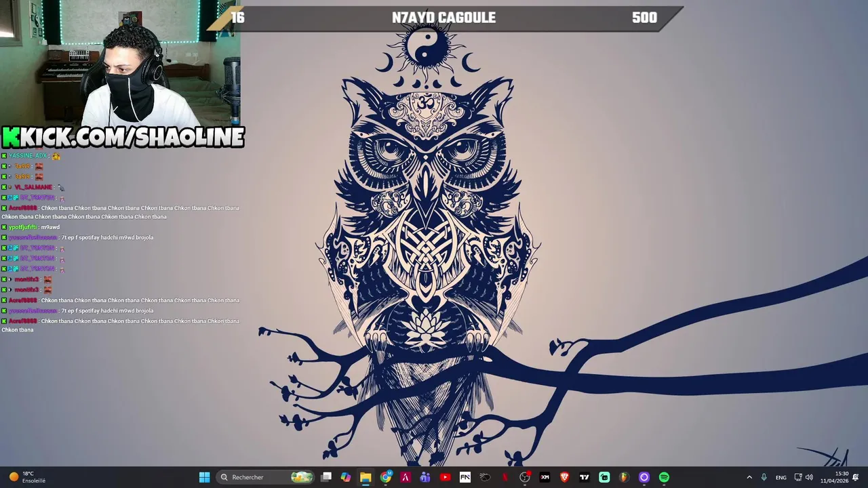Open the notification bell in the tray
This screenshot has width=868, height=488.
(856, 477)
